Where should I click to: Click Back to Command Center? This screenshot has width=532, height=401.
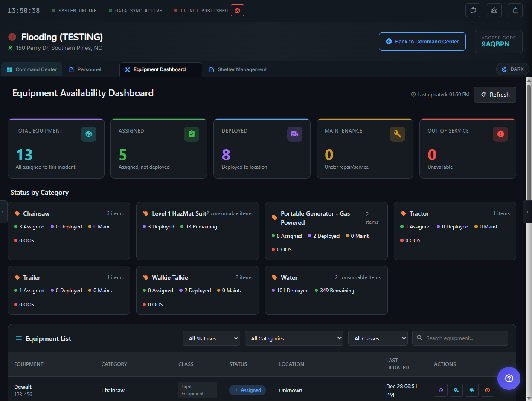[x=422, y=41]
